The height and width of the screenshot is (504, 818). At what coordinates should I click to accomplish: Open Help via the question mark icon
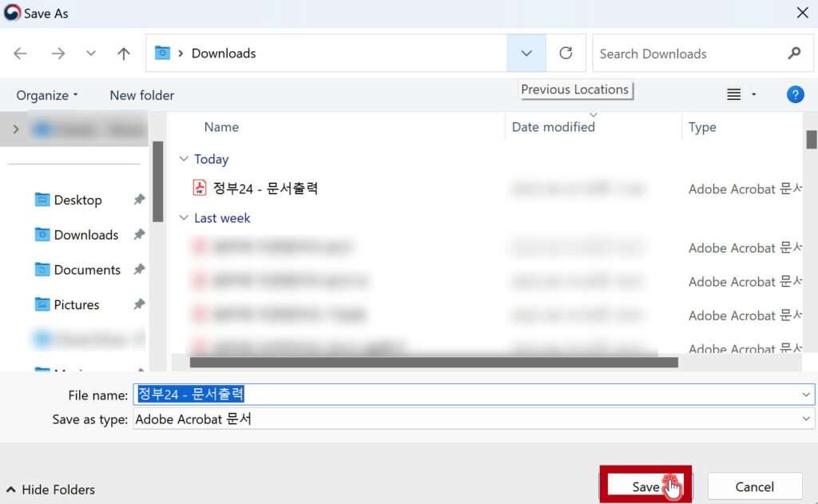pos(795,94)
